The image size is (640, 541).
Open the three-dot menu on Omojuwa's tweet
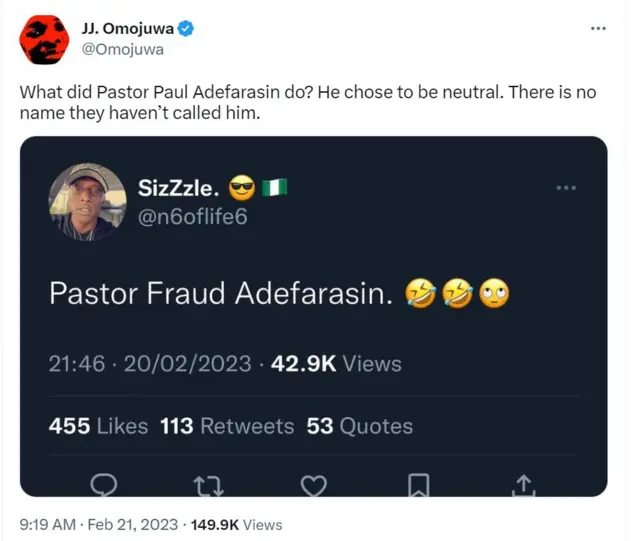[598, 28]
